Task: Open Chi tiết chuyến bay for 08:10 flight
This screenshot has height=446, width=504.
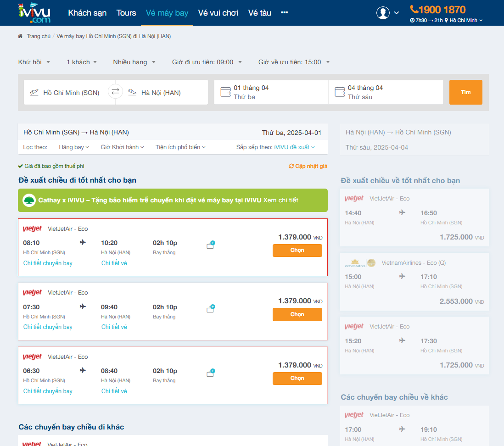Action: coord(48,263)
